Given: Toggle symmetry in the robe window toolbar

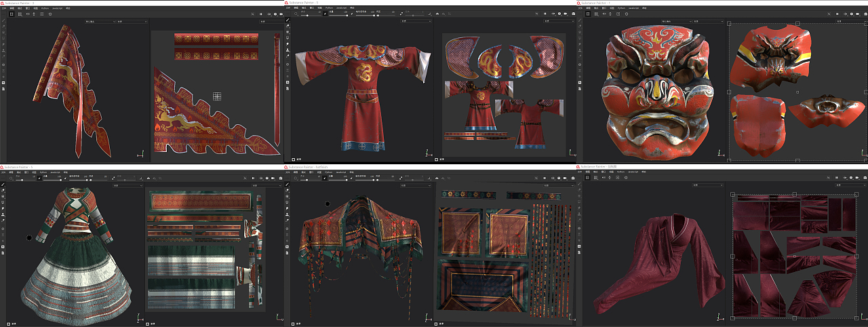Looking at the screenshot, I should coord(437,14).
